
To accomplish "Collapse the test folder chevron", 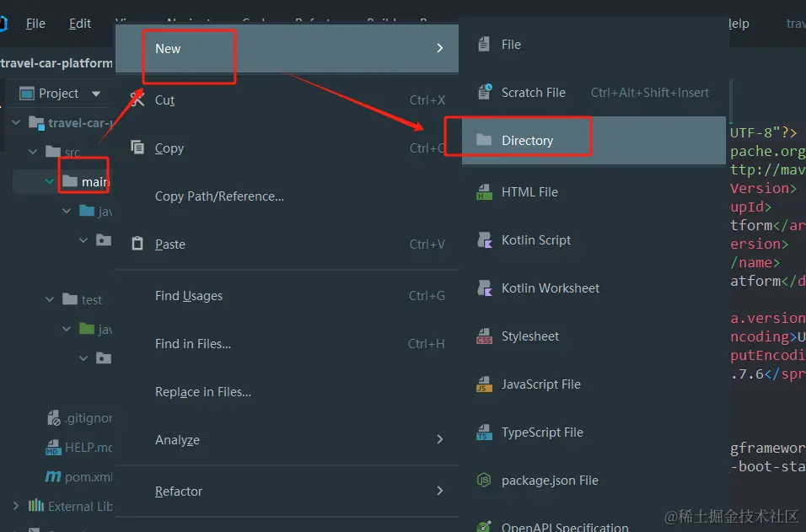I will 50,298.
